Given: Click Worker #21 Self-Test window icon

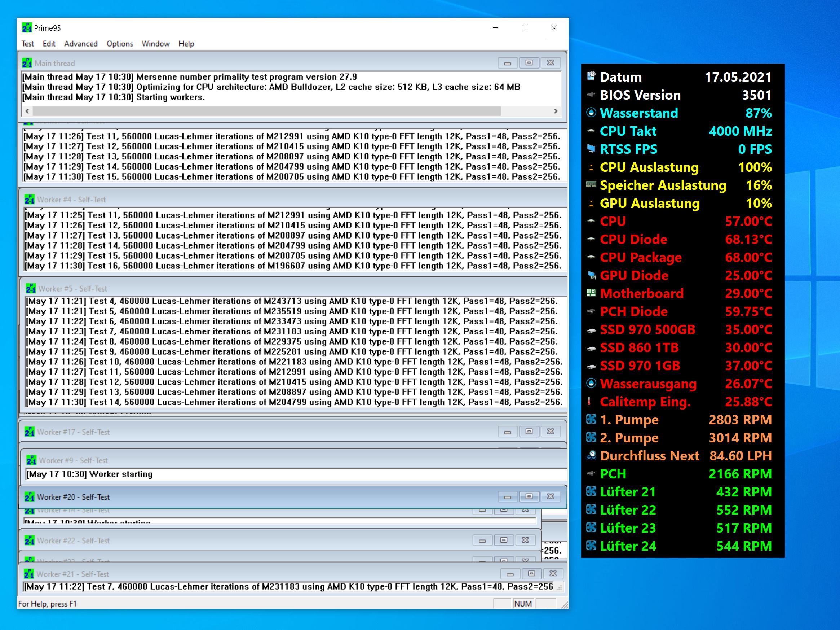Looking at the screenshot, I should tap(29, 574).
